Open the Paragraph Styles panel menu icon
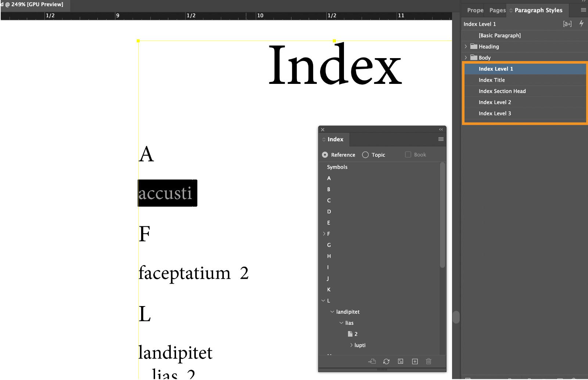Viewport: 588px width, 380px height. click(582, 10)
